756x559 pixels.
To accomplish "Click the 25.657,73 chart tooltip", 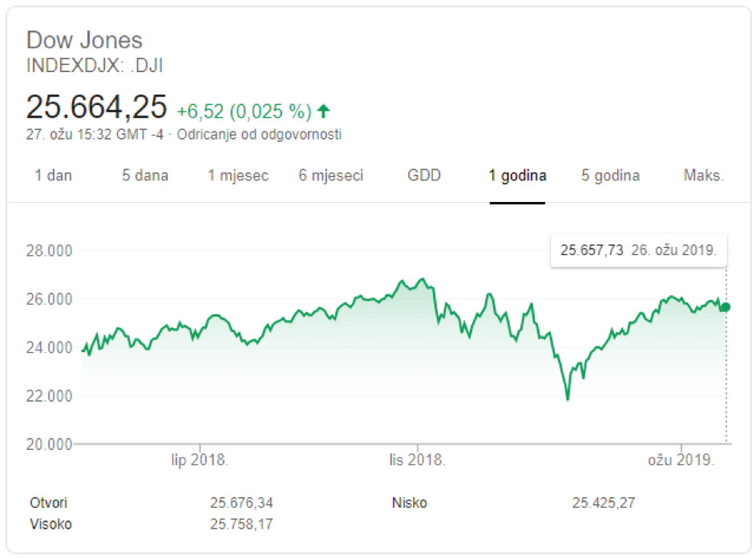I will click(x=639, y=250).
